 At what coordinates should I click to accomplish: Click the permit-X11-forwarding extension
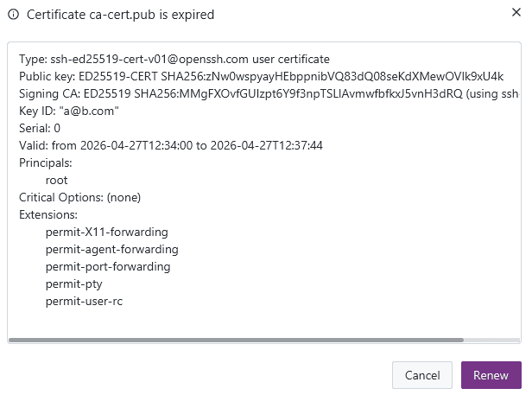[x=107, y=232]
